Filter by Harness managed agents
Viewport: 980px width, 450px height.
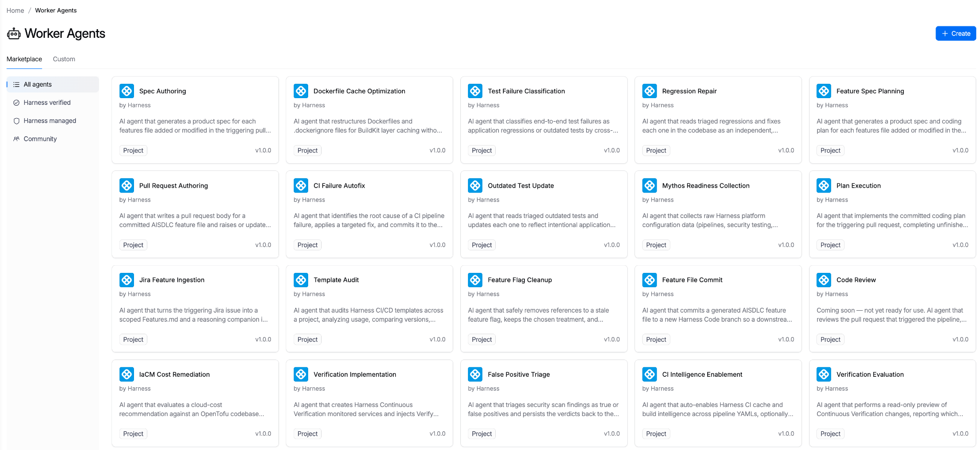(x=53, y=121)
